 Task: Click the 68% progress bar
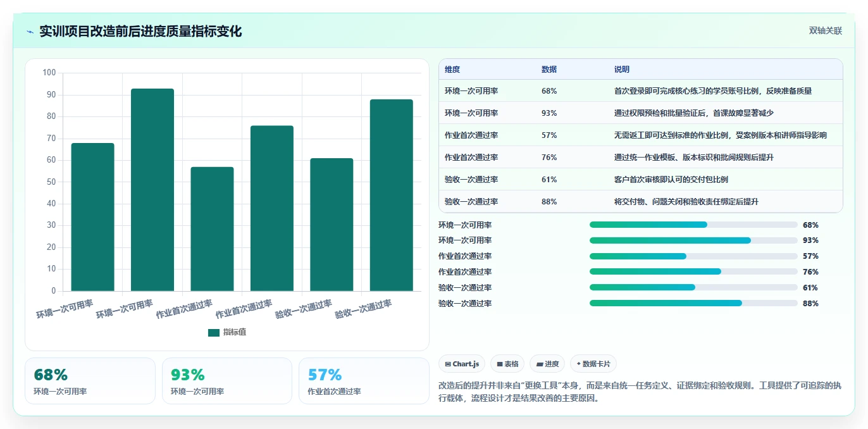[x=693, y=225]
